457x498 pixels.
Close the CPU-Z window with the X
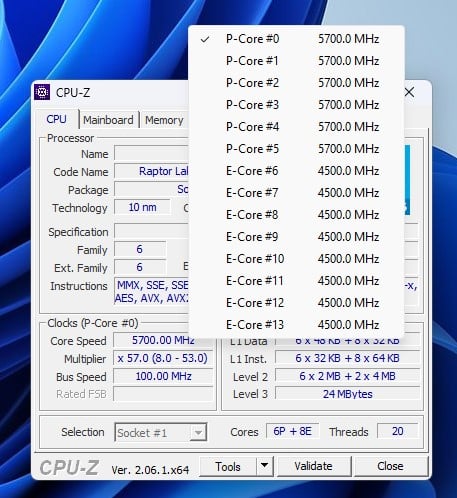[x=410, y=92]
